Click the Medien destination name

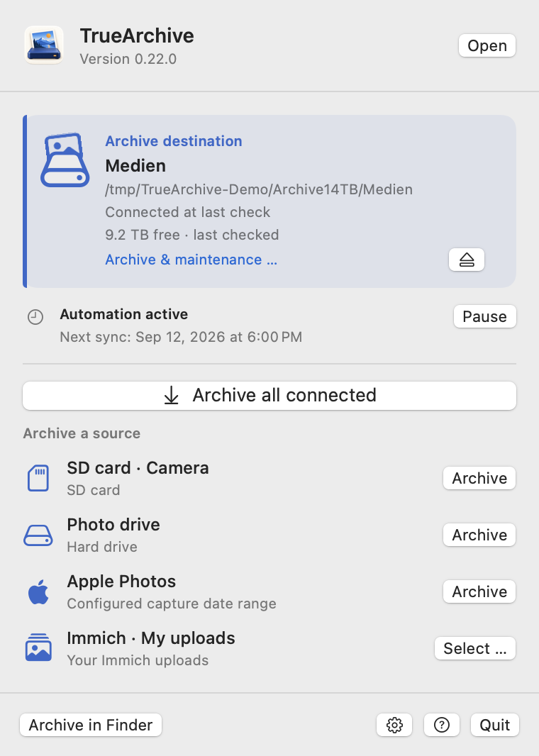click(135, 166)
